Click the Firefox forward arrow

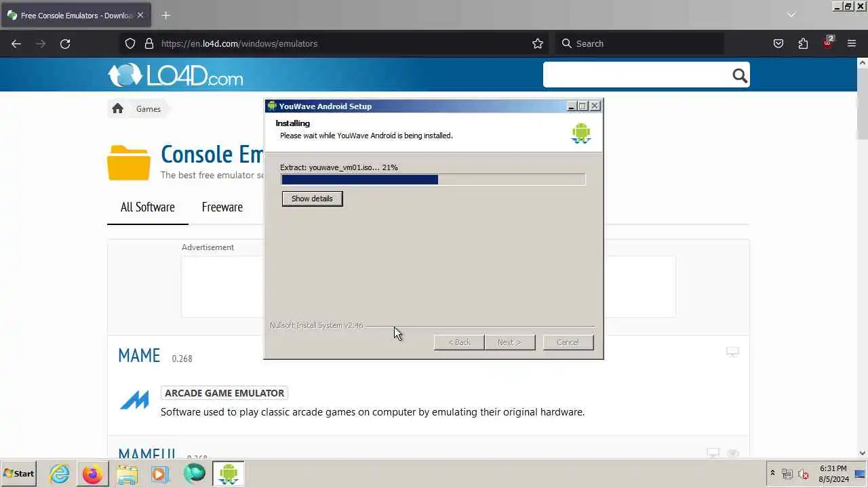click(41, 43)
